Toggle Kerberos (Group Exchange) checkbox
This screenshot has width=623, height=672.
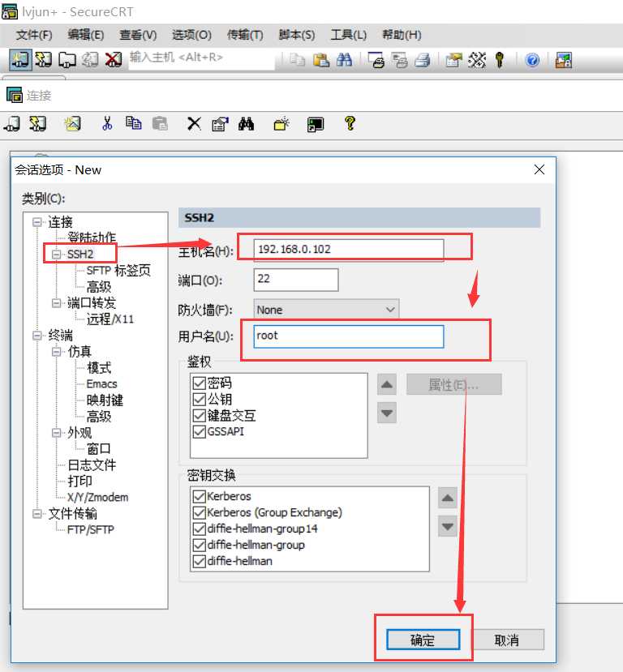pos(200,512)
